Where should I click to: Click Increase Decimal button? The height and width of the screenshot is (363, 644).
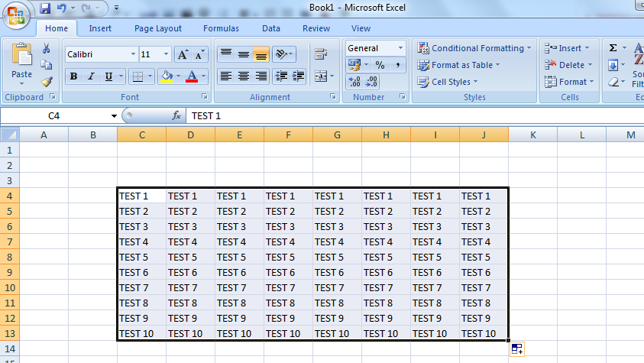[x=354, y=82]
